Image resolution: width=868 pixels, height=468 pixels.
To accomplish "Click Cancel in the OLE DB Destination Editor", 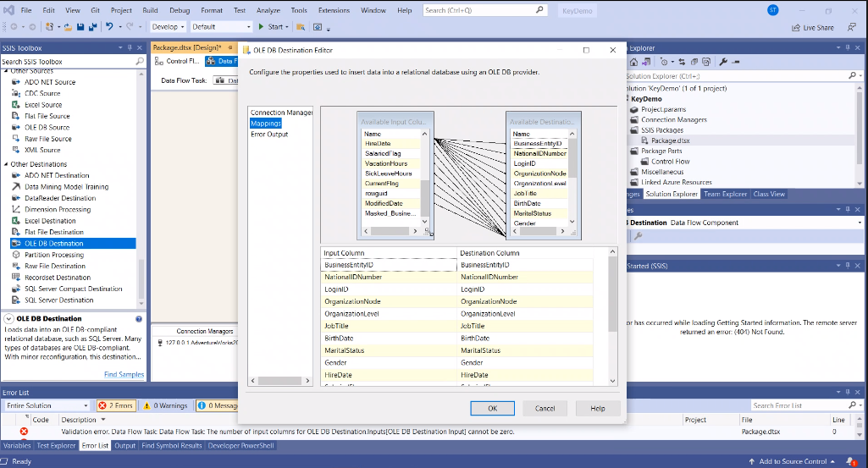I will click(x=545, y=408).
